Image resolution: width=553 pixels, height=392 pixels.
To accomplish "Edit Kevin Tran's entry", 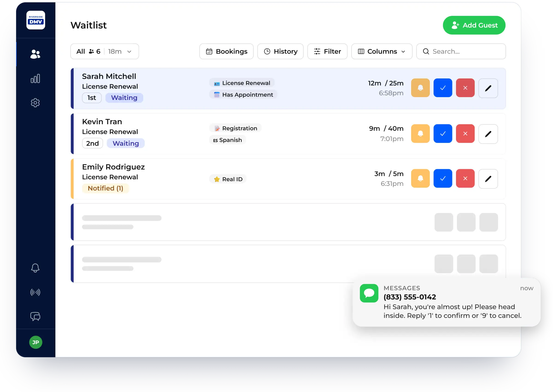I will [488, 134].
